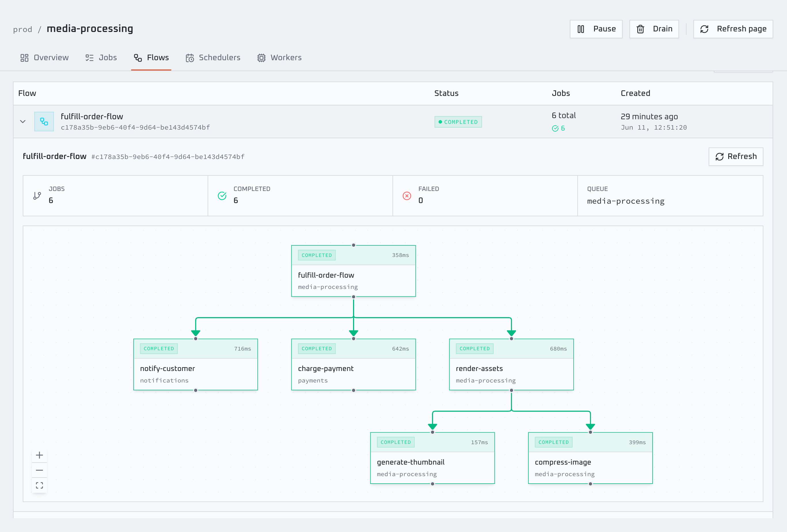Click the Flow column header
This screenshot has width=787, height=532.
pyautogui.click(x=27, y=93)
